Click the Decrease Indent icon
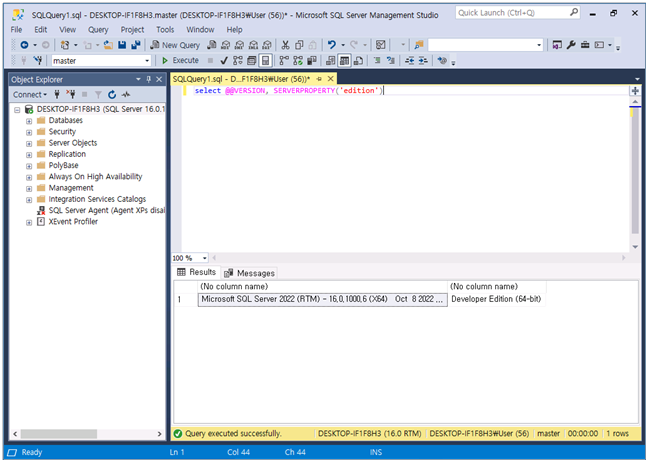 (409, 61)
